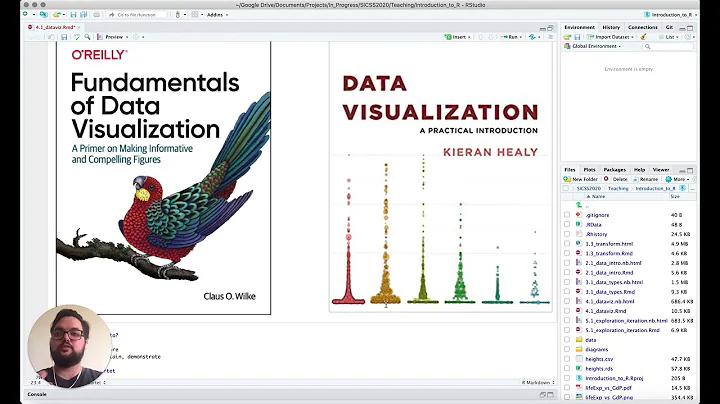The image size is (720, 404).
Task: Click the Rename button in Files pane
Action: coord(645,179)
